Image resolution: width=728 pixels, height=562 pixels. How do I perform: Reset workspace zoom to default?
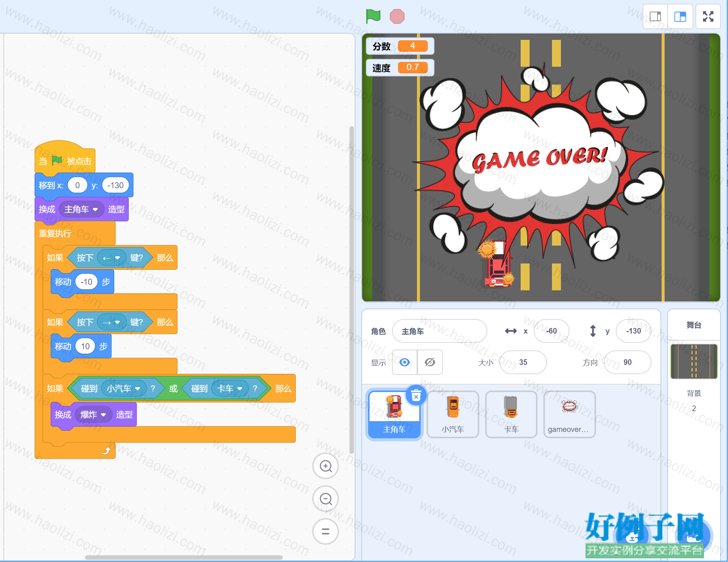pyautogui.click(x=326, y=531)
